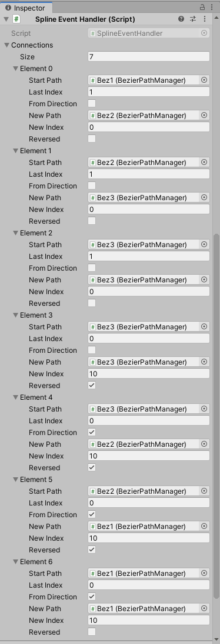Toggle the Inspector lock icon
Screen dimensions: 220x644
click(x=202, y=7)
